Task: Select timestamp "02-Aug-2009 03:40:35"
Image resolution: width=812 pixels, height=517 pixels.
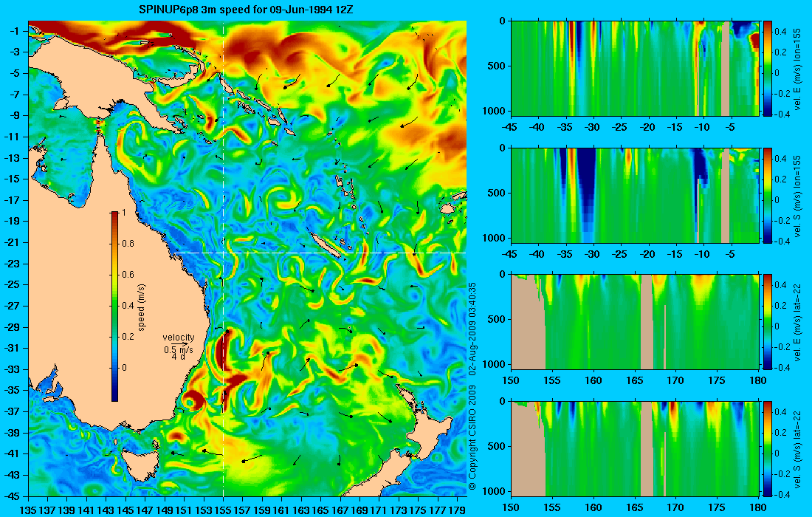Action: coord(472,329)
